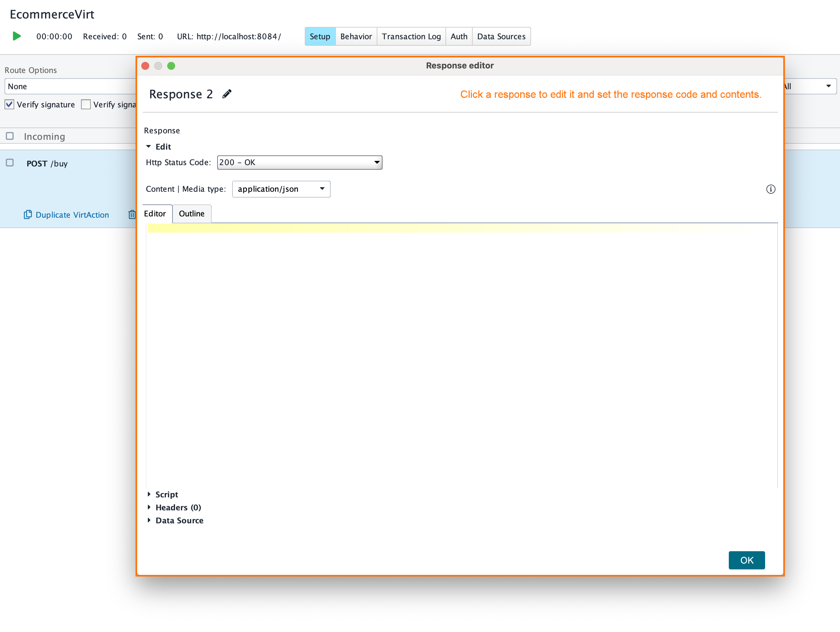
Task: Expand the Script section
Action: coord(166,494)
